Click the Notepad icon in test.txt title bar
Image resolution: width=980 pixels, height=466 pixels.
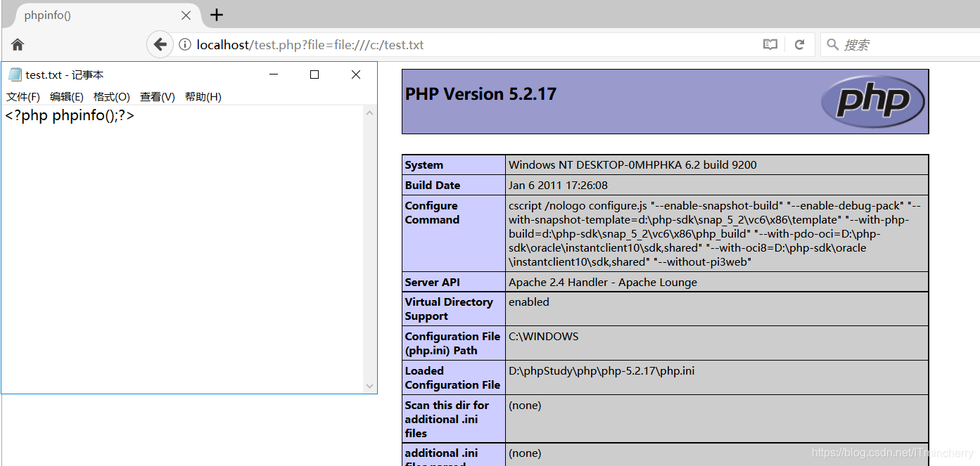click(15, 75)
